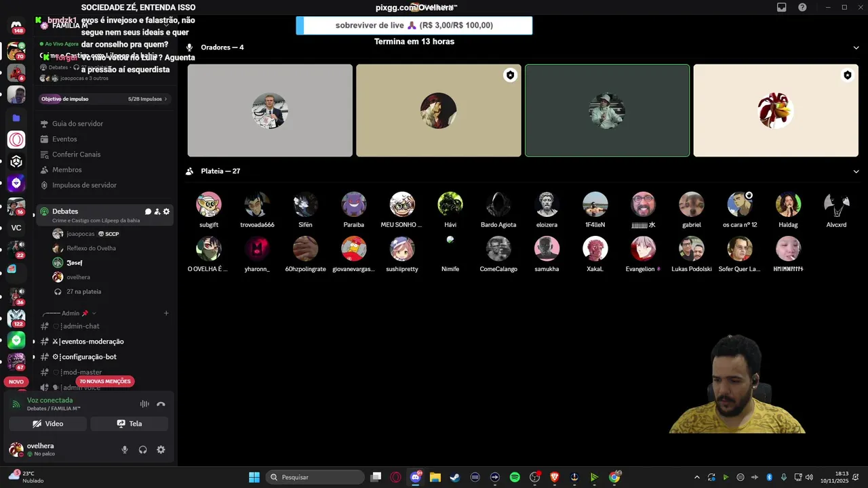This screenshot has width=868, height=488.
Task: Open Spotify from the taskbar
Action: [515, 477]
